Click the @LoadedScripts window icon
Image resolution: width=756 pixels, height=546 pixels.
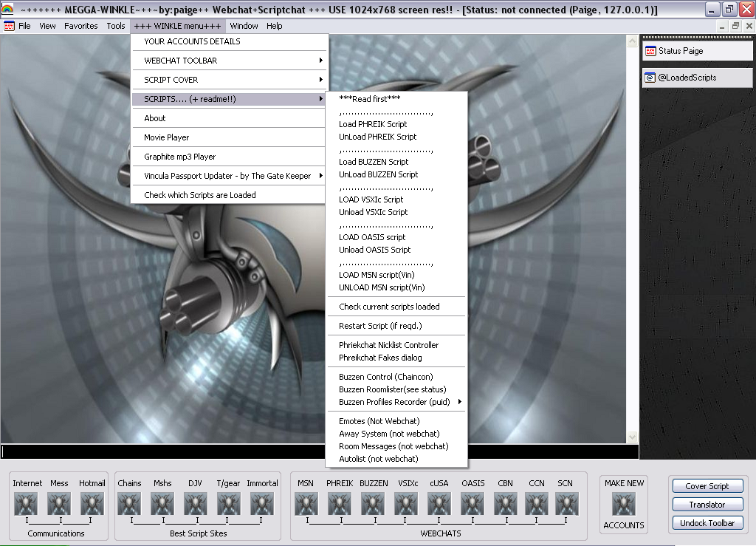[650, 78]
